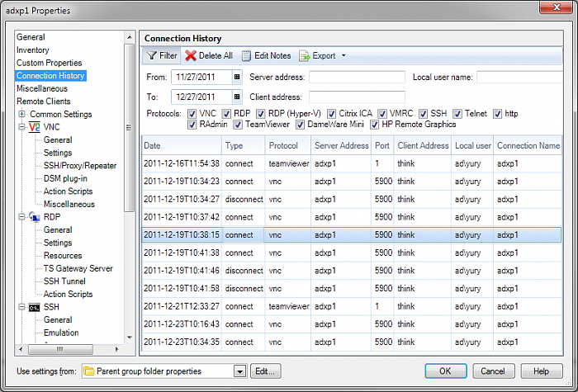
Task: Collapse the RDP tree node
Action: coord(22,217)
